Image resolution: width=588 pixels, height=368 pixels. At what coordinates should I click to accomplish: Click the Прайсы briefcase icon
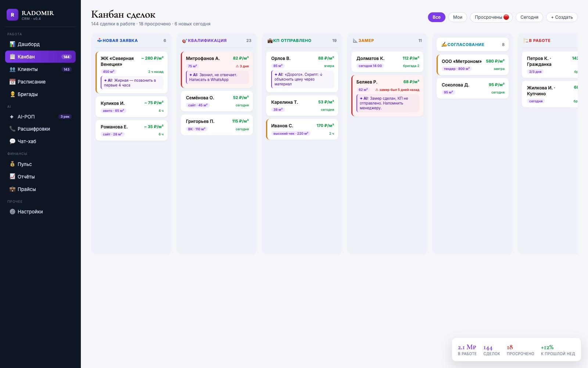[x=12, y=189]
